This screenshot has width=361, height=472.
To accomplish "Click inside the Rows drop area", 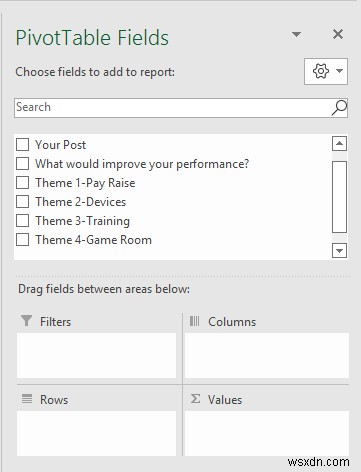I will 96,433.
